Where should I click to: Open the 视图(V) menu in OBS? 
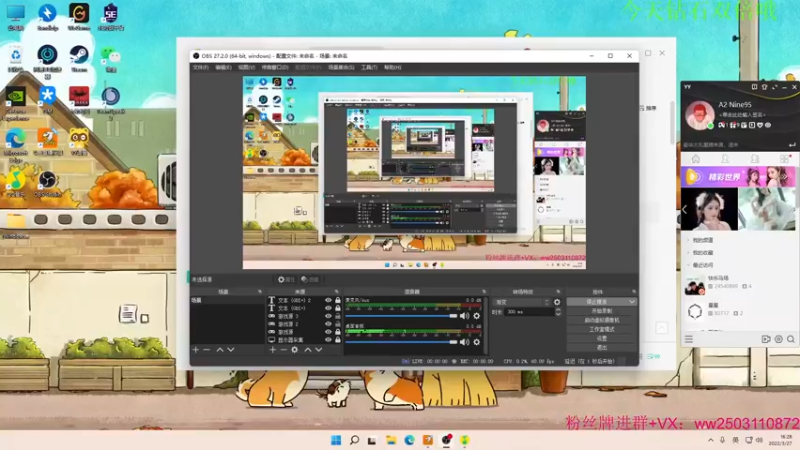(246, 67)
